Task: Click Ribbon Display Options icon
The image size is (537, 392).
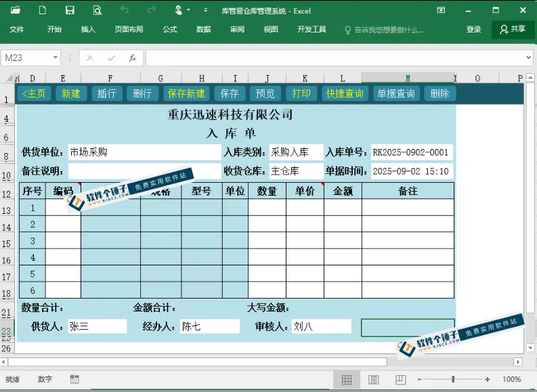Action: 441,10
